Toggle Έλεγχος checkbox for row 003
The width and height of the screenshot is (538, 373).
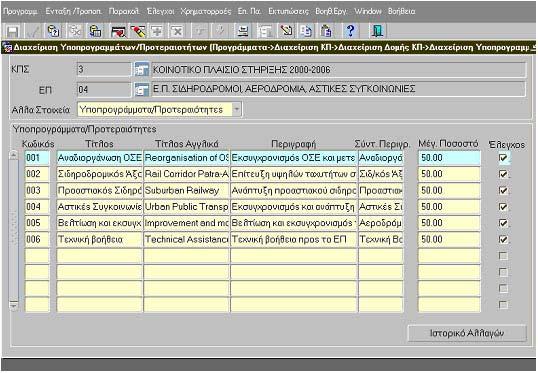point(503,190)
